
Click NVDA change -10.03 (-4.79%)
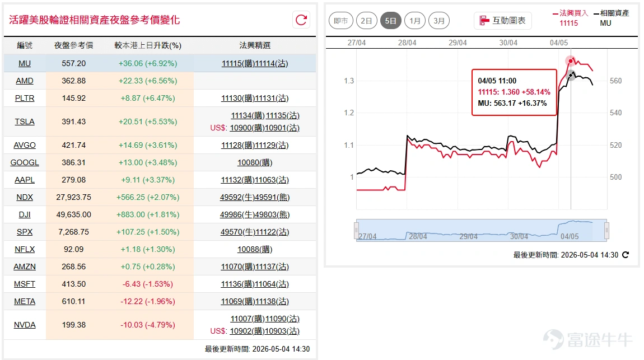click(x=148, y=325)
